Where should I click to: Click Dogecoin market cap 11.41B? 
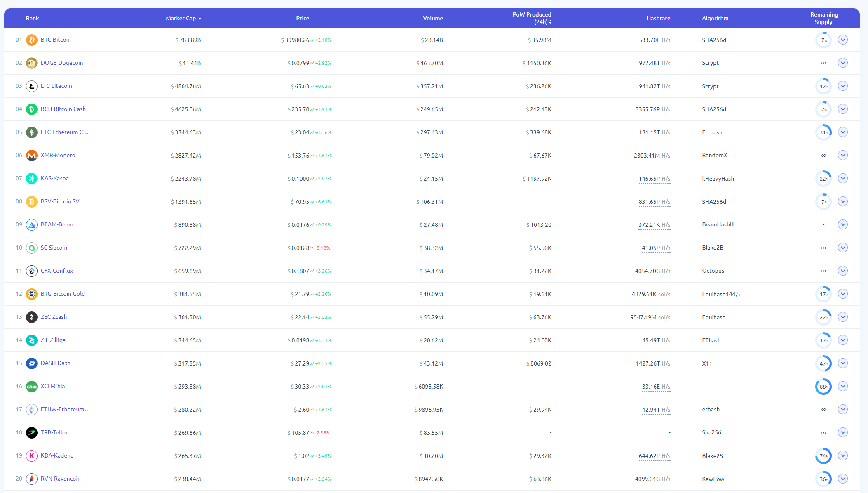click(x=190, y=64)
